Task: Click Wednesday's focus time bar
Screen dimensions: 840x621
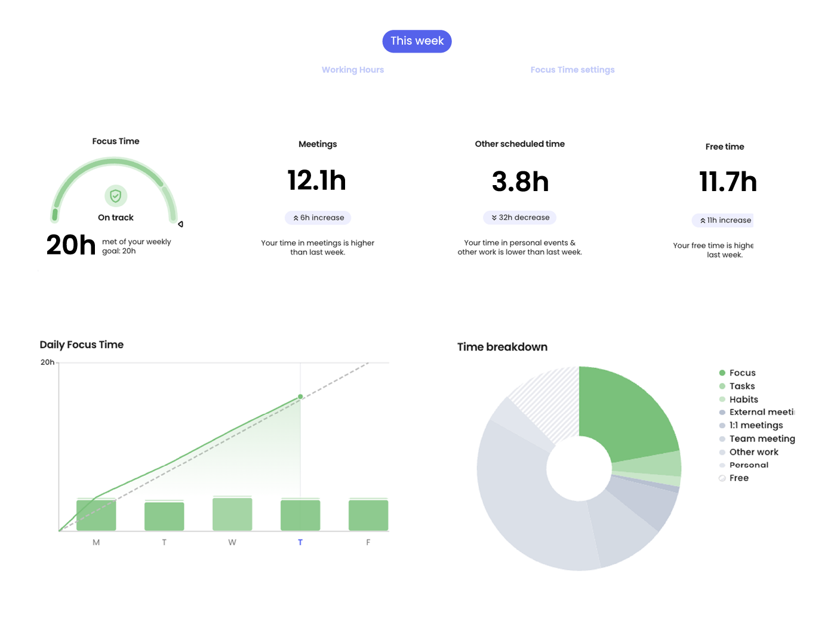Action: coord(232,514)
